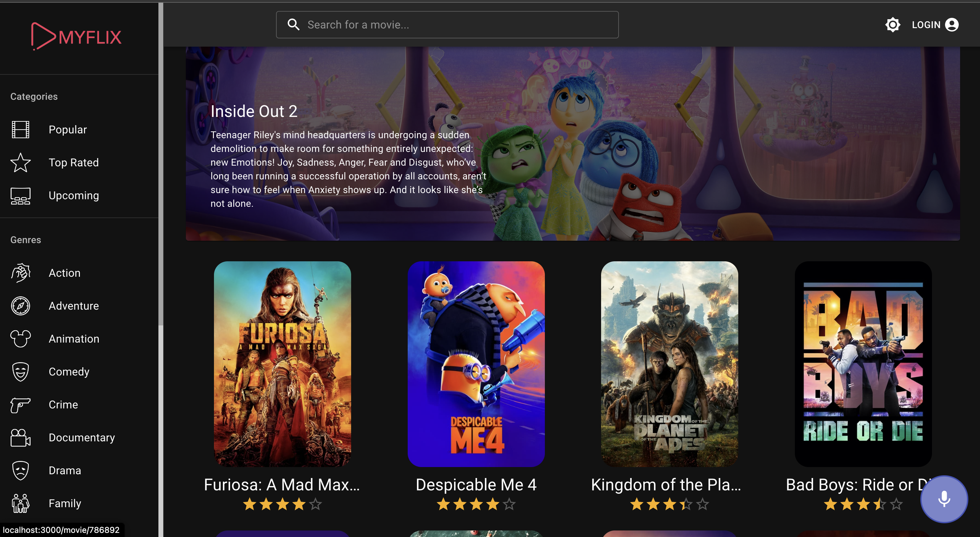The height and width of the screenshot is (537, 980).
Task: Click the Popular category icon
Action: tap(19, 130)
